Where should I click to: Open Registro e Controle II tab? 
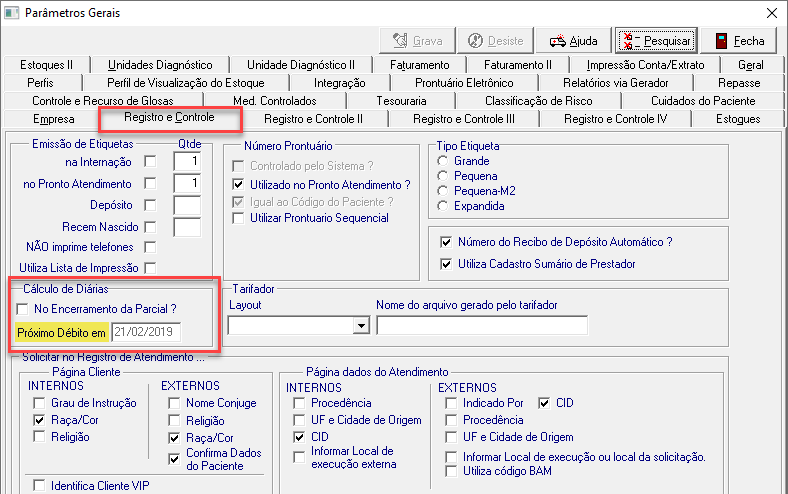pyautogui.click(x=313, y=119)
